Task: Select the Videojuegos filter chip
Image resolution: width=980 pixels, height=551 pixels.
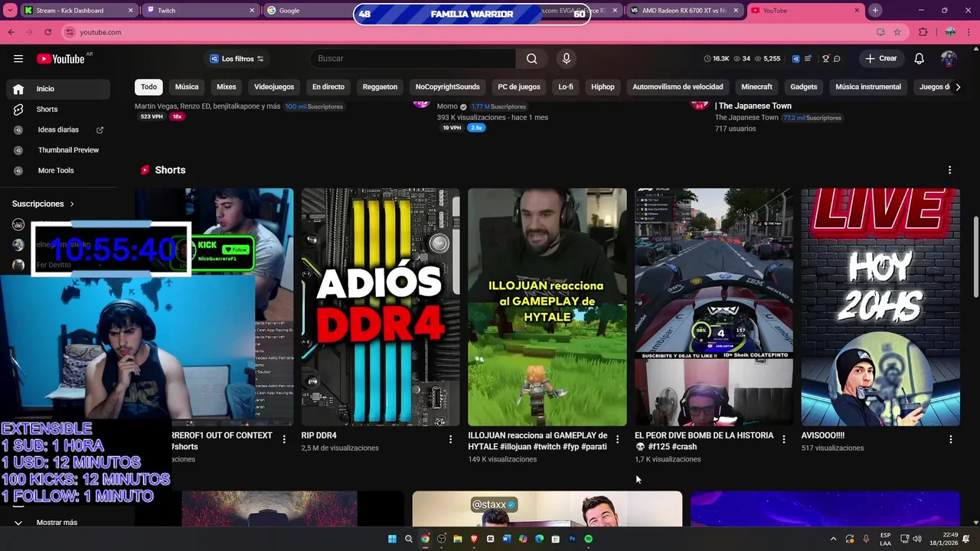Action: click(x=274, y=87)
